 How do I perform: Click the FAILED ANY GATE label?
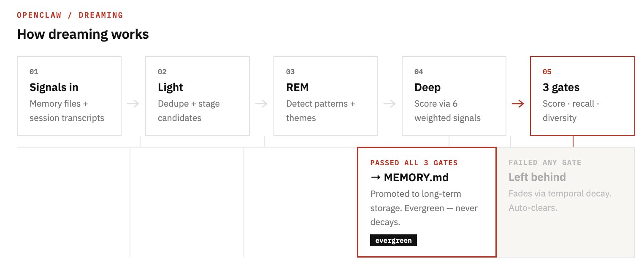[545, 162]
